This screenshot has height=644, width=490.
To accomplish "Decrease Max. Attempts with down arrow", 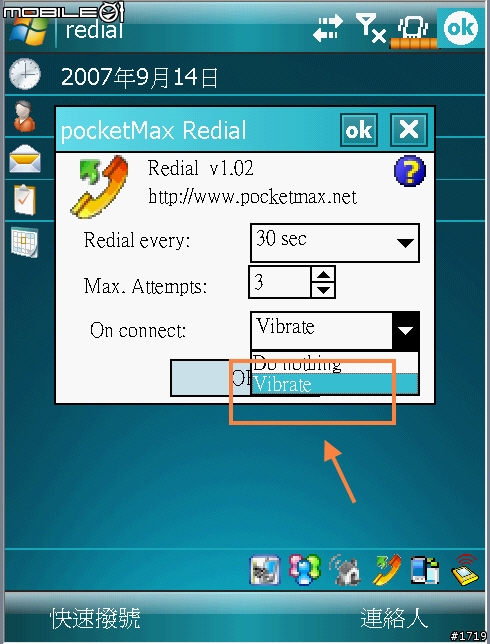I will [324, 290].
